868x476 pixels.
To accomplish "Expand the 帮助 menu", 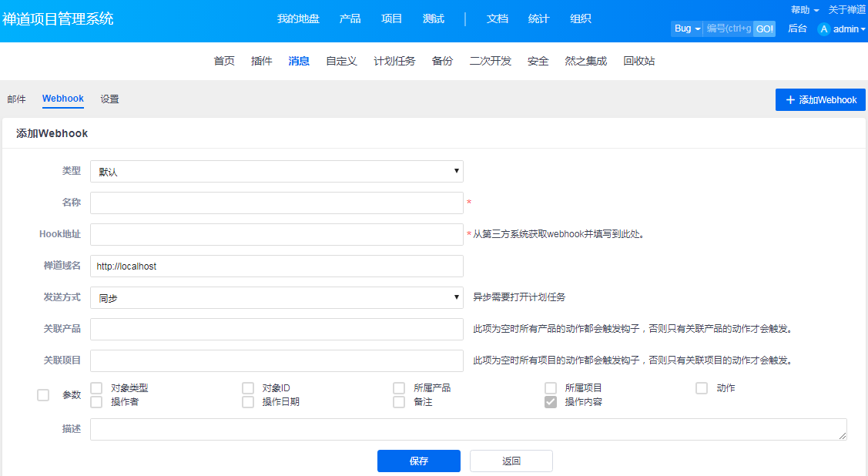I will (804, 10).
